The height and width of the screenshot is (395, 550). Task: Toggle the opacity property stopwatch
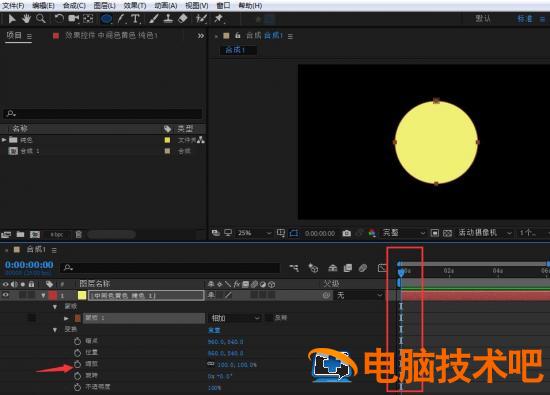(x=78, y=387)
